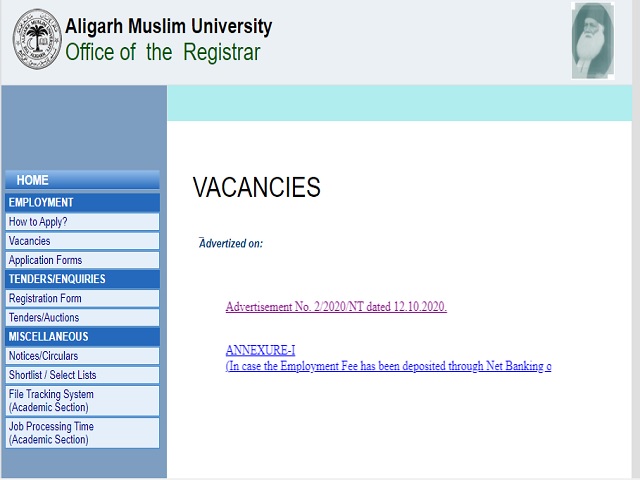Open Application Forms link
Viewport: 640px width, 480px height.
[x=82, y=260]
